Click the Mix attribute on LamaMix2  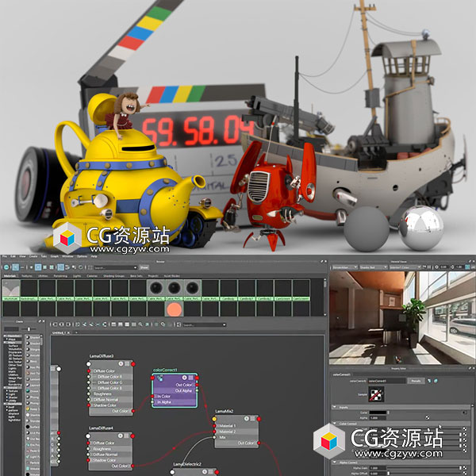tap(222, 437)
